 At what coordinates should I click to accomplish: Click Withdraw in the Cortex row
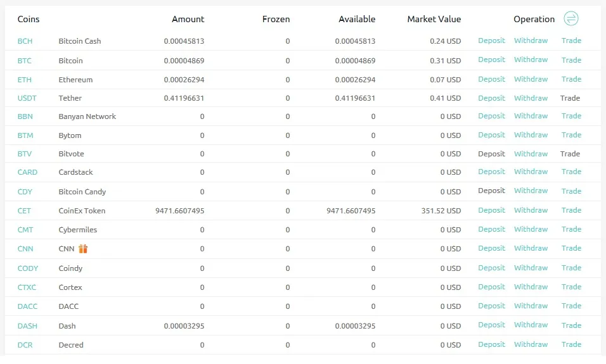pos(531,287)
